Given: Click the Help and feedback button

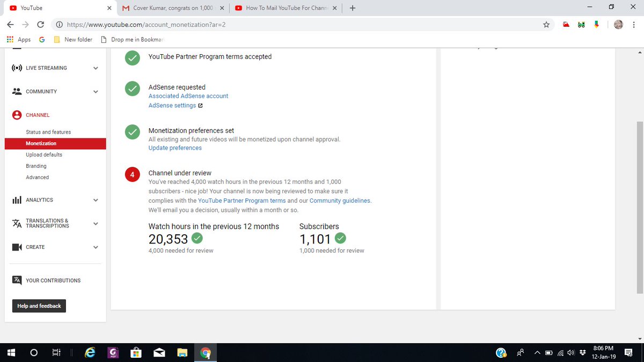Looking at the screenshot, I should pos(39,306).
